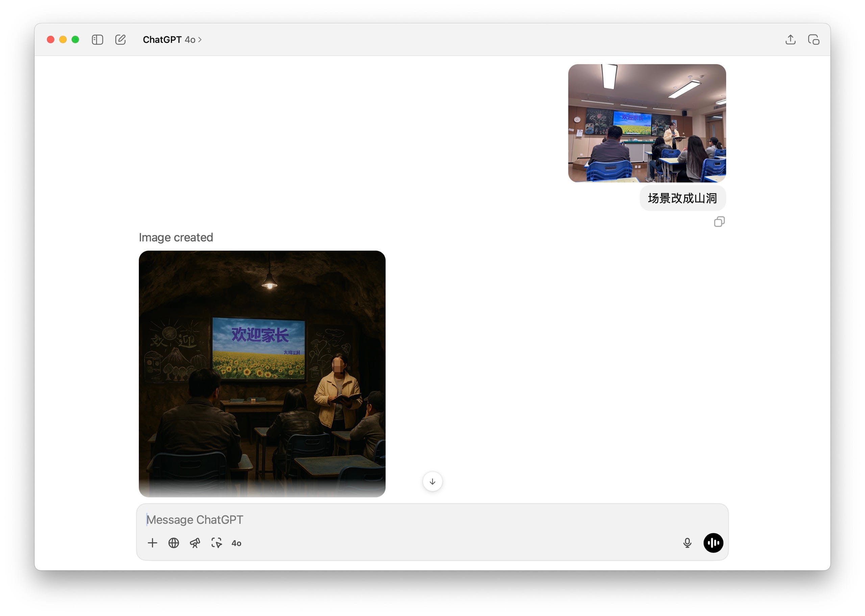Screen dimensions: 865x616
Task: Click the work with apps cursor icon
Action: (x=216, y=543)
